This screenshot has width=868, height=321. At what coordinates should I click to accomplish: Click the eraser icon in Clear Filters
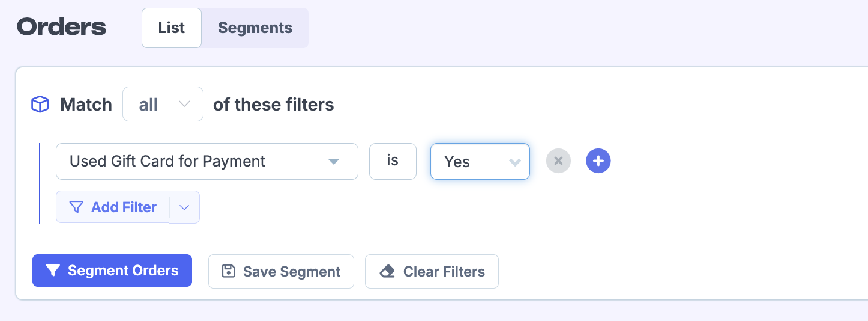click(x=387, y=272)
